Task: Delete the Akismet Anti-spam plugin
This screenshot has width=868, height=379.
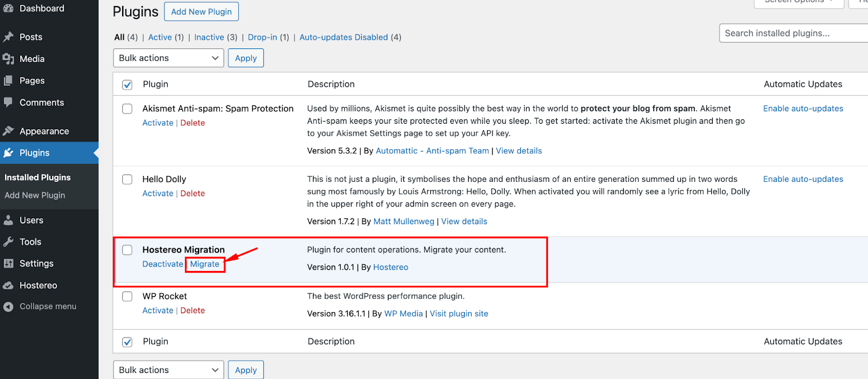Action: [x=193, y=123]
